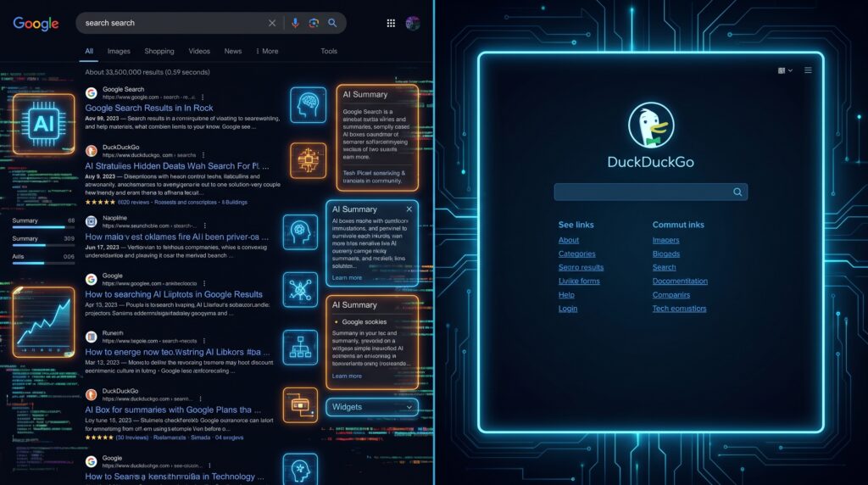The image size is (868, 485).
Task: Switch to the All results tab
Action: tap(88, 51)
